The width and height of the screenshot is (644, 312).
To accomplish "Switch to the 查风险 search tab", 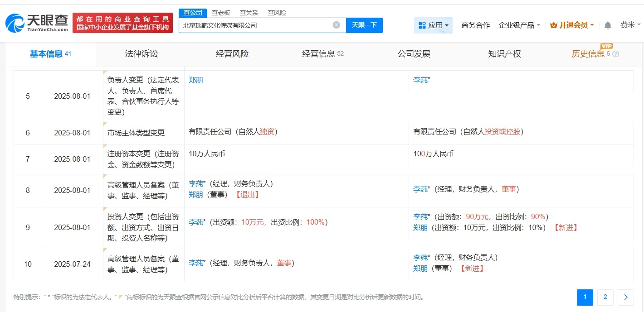I will (277, 12).
